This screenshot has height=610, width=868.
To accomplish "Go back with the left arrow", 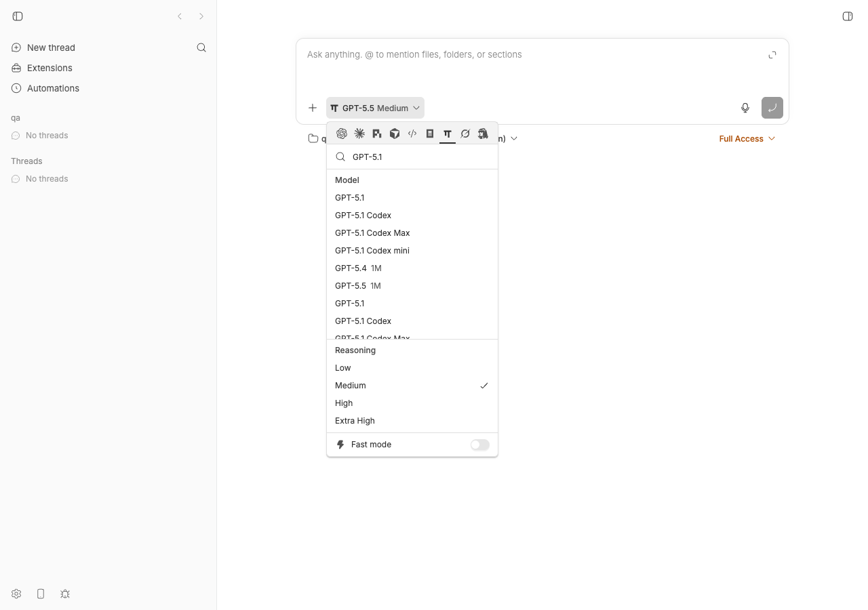I will [x=180, y=16].
